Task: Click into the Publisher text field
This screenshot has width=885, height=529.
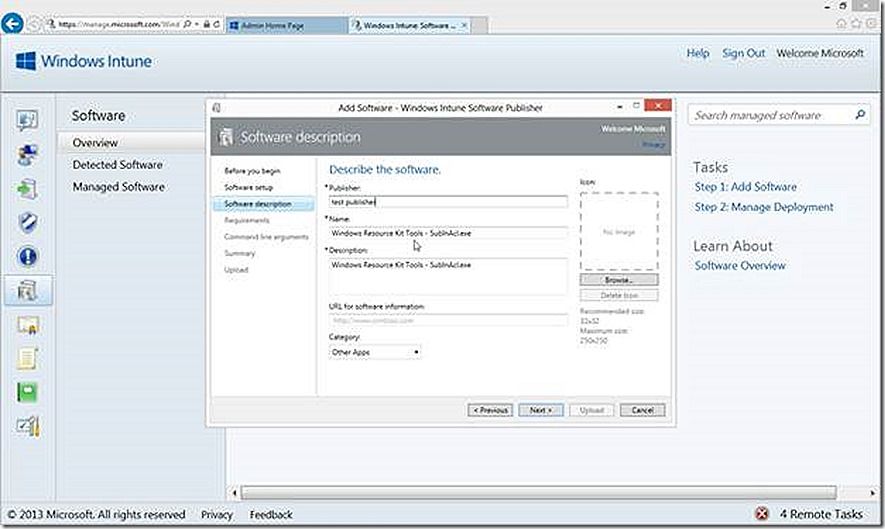Action: (448, 202)
